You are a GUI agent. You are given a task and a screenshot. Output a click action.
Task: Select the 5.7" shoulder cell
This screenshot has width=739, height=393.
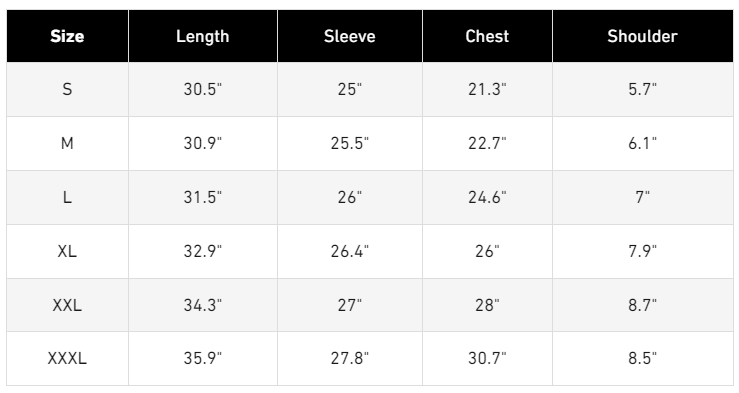coord(643,89)
